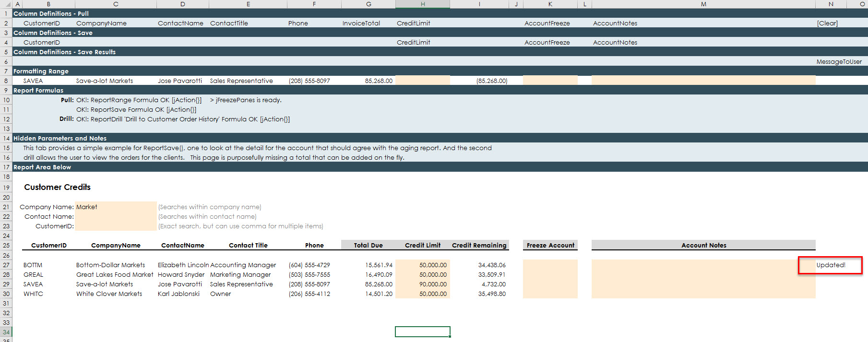Click the "Column Definitions - Pull" section header
The image size is (868, 342).
point(51,13)
